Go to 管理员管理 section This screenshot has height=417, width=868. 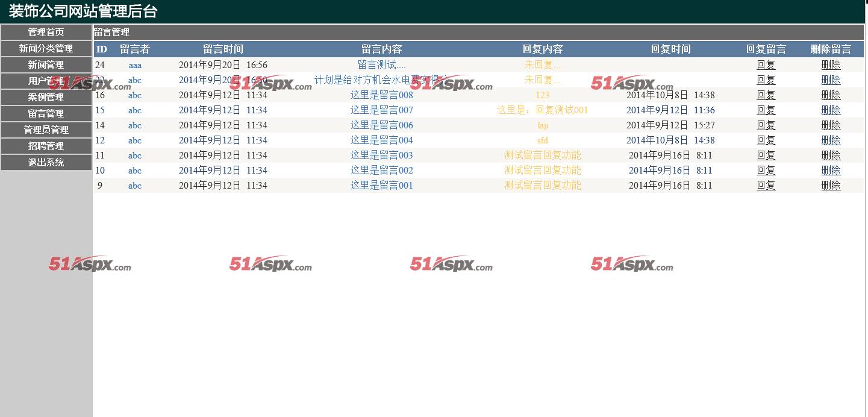[46, 130]
